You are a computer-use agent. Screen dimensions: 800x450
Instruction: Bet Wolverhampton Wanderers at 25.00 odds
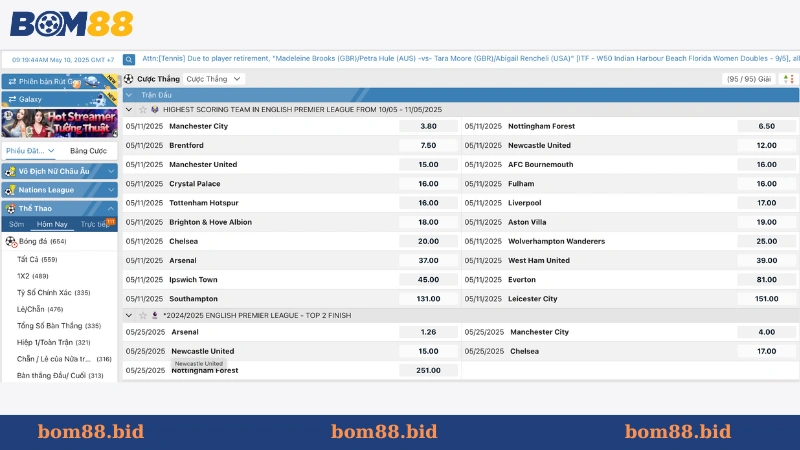[x=766, y=241]
